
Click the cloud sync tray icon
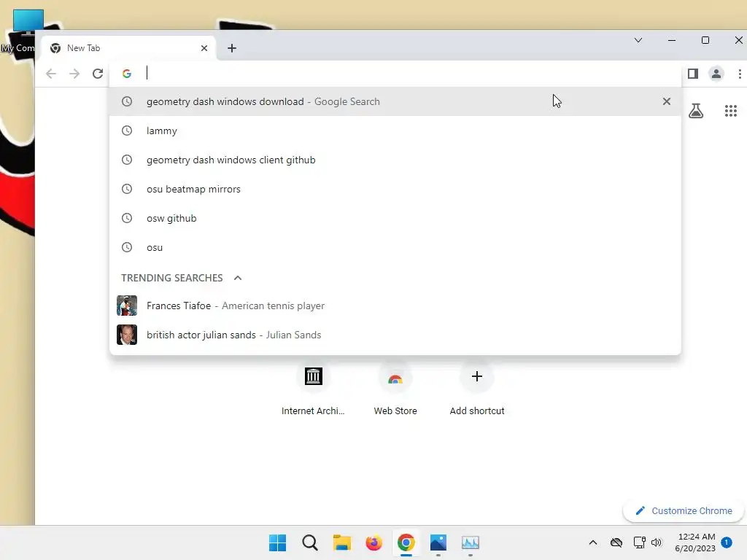[x=616, y=542]
